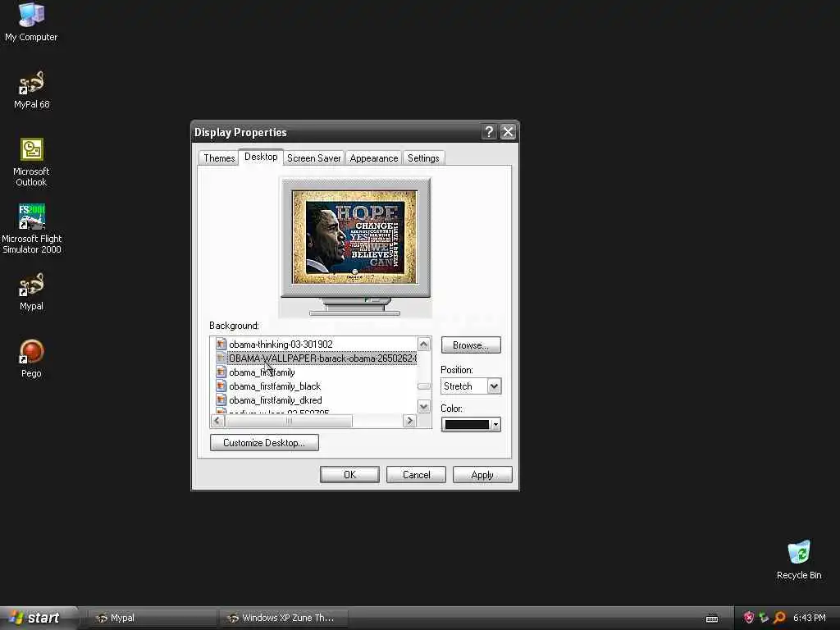Open the Screen Saver tab
The width and height of the screenshot is (840, 630).
coord(314,158)
